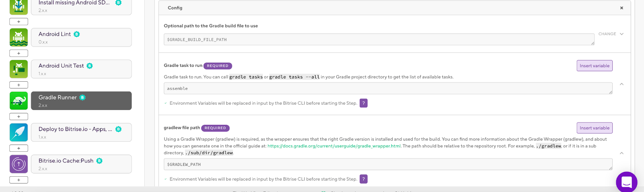Click help icon under gradlew path field

(x=363, y=179)
